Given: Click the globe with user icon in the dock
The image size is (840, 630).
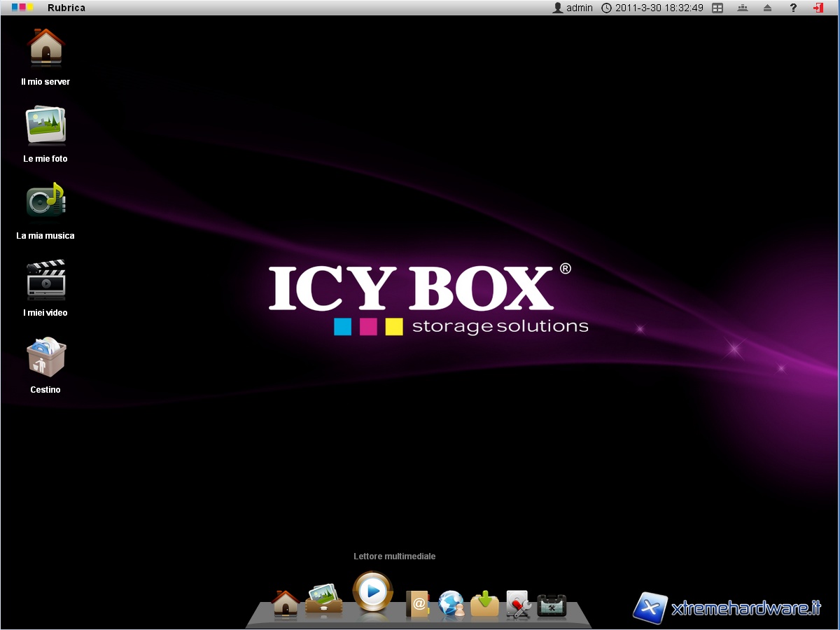Looking at the screenshot, I should [x=451, y=603].
